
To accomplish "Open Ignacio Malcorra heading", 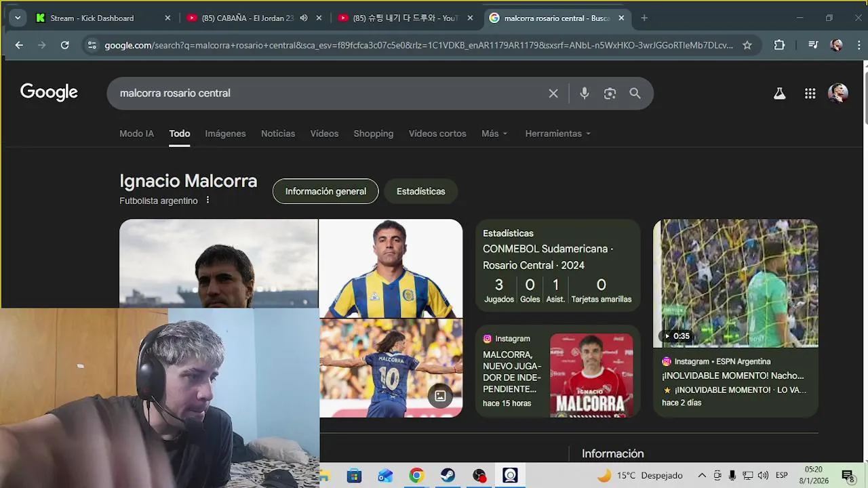I will click(188, 181).
